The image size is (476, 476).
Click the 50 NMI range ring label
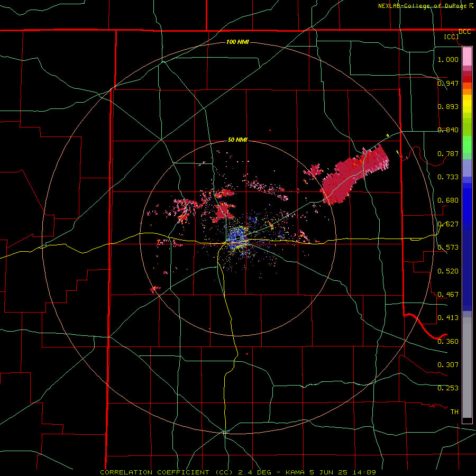pyautogui.click(x=237, y=140)
